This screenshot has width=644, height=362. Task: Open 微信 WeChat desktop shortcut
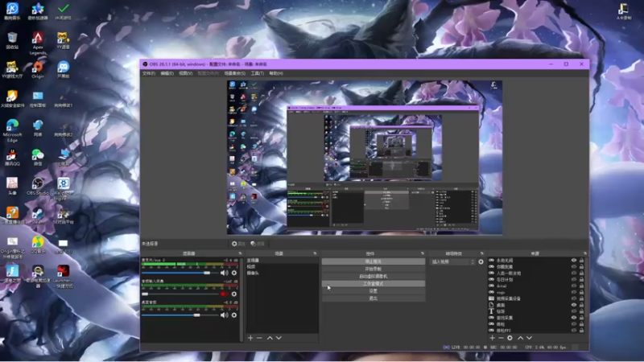38,158
